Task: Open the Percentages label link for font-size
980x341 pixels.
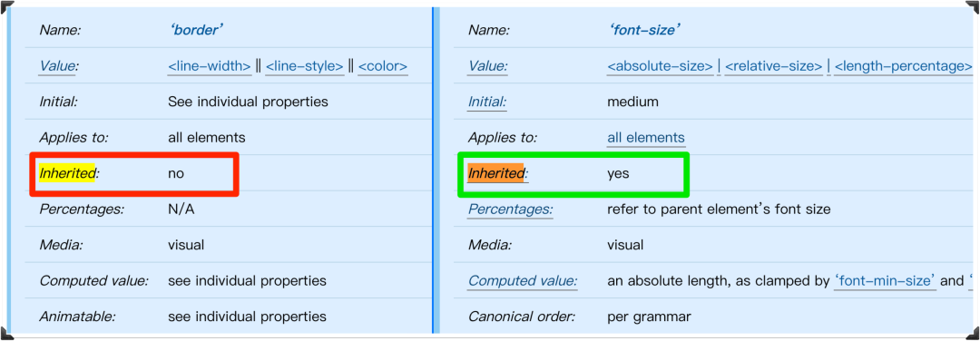Action: coord(511,209)
